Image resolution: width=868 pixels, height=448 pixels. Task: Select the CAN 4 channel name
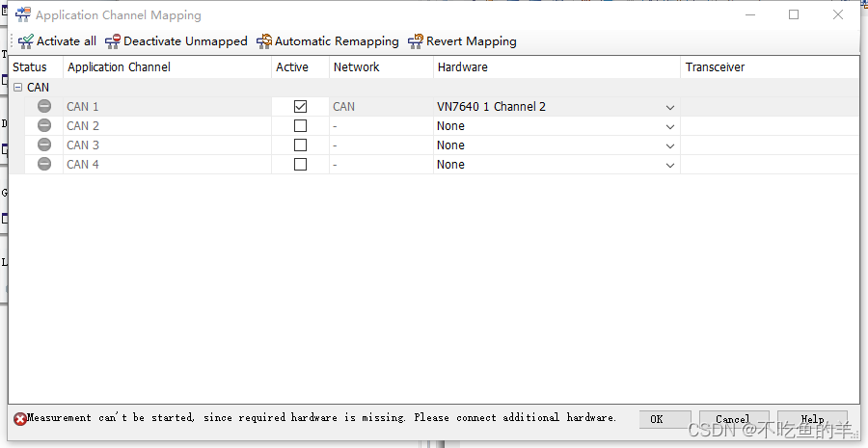tap(83, 165)
